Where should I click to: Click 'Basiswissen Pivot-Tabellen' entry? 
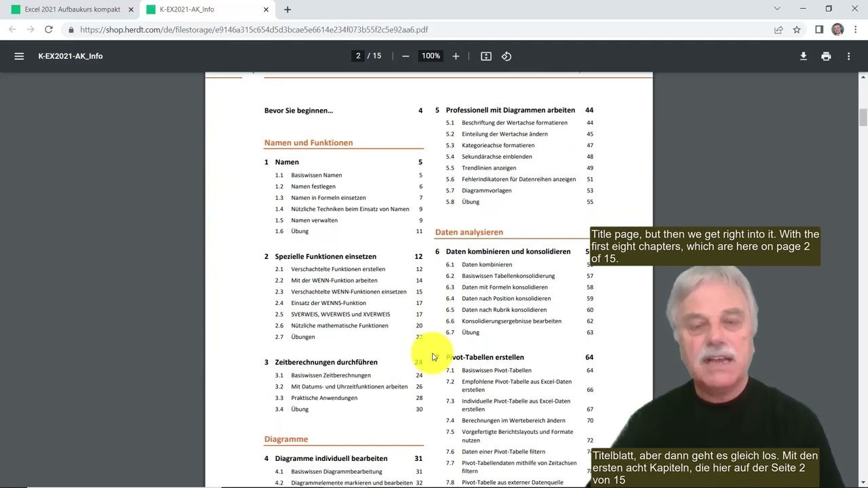coord(496,371)
